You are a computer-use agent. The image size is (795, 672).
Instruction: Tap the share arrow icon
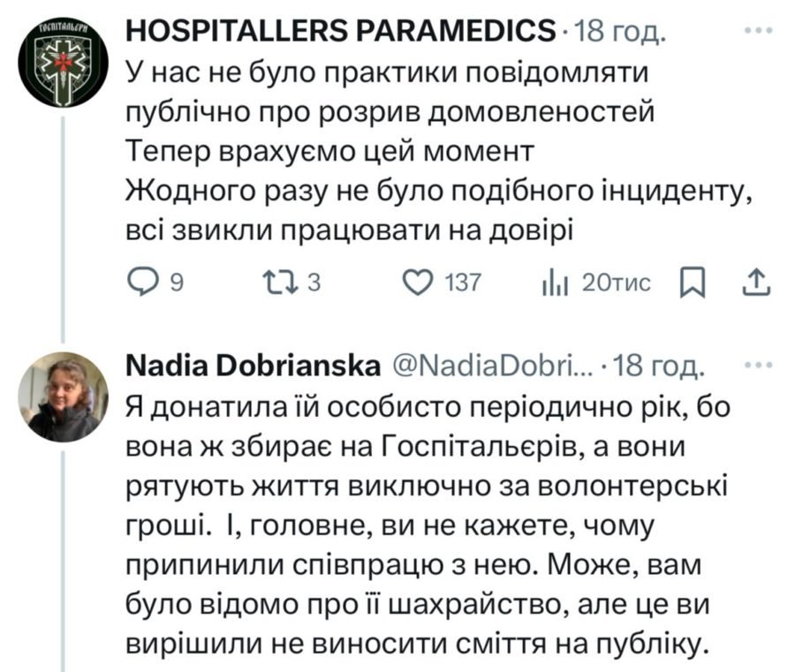click(756, 282)
